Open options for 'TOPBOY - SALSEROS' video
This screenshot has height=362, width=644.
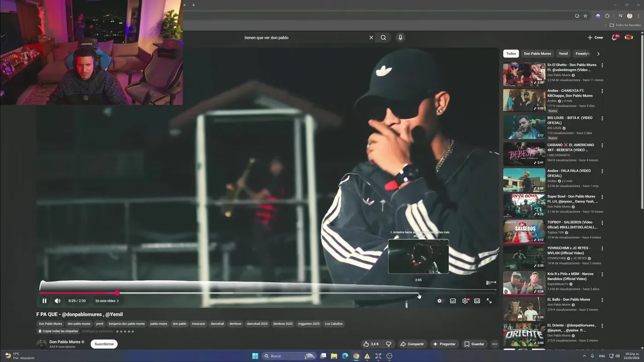602,222
